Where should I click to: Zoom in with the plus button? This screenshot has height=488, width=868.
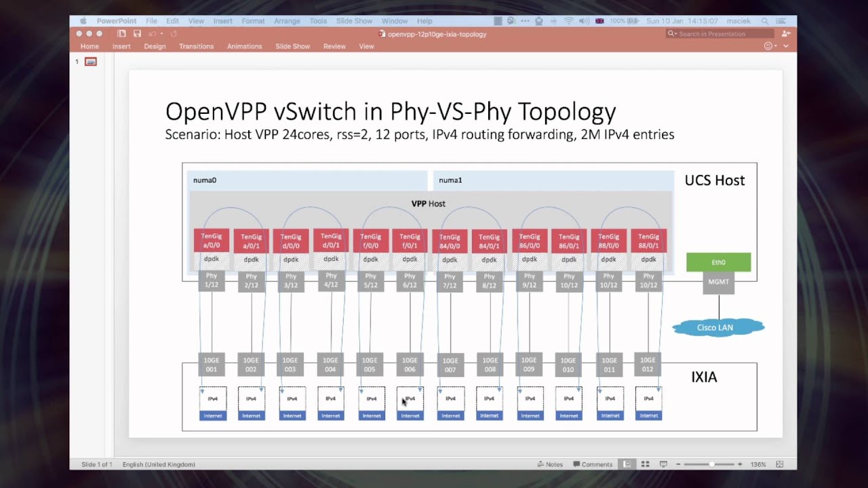point(740,464)
